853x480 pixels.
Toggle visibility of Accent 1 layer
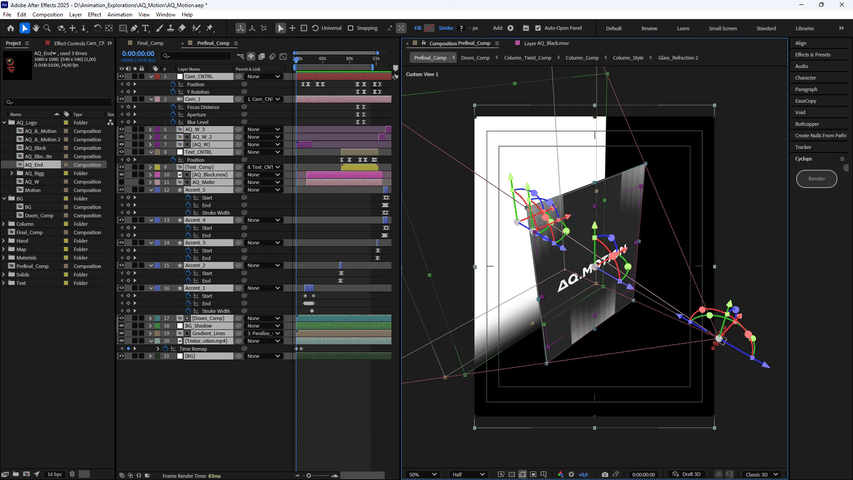(121, 288)
